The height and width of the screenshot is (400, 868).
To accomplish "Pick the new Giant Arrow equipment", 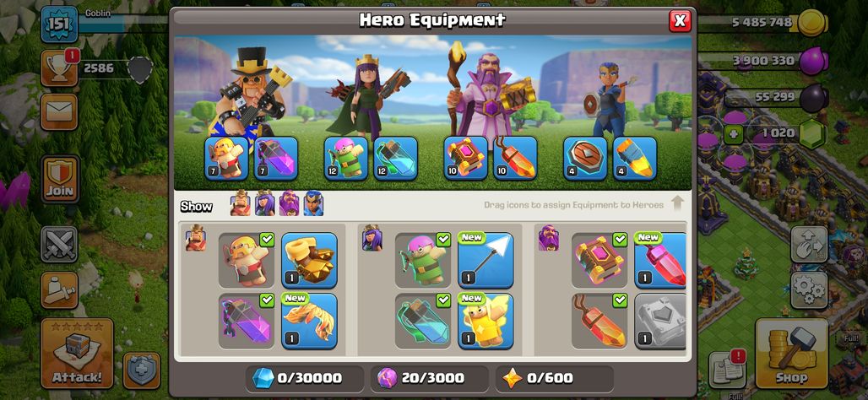I will [x=486, y=261].
